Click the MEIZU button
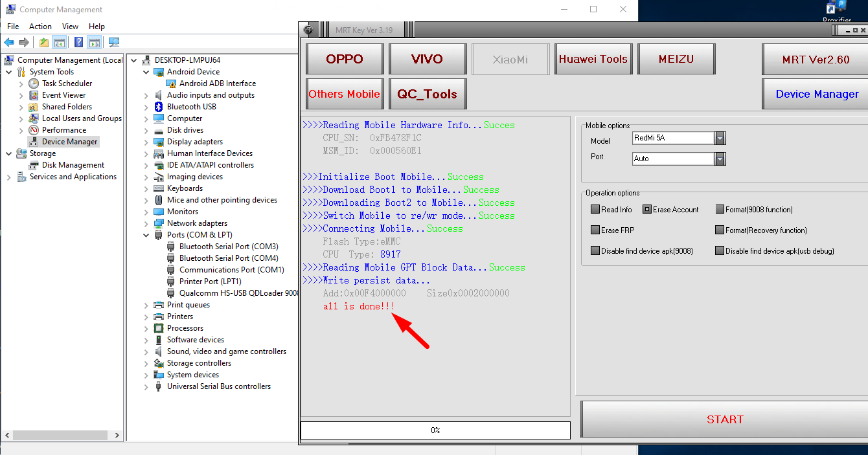The image size is (868, 455). coord(676,59)
